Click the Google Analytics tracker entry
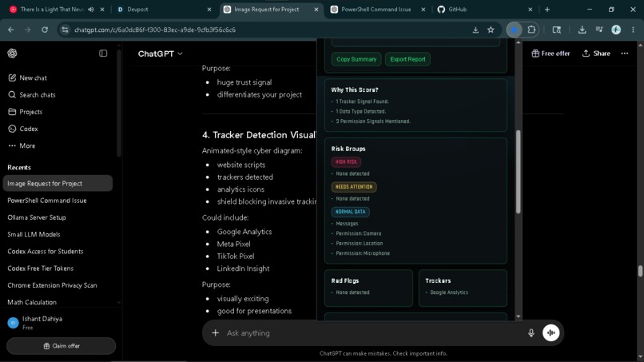Image resolution: width=644 pixels, height=362 pixels. (x=449, y=292)
